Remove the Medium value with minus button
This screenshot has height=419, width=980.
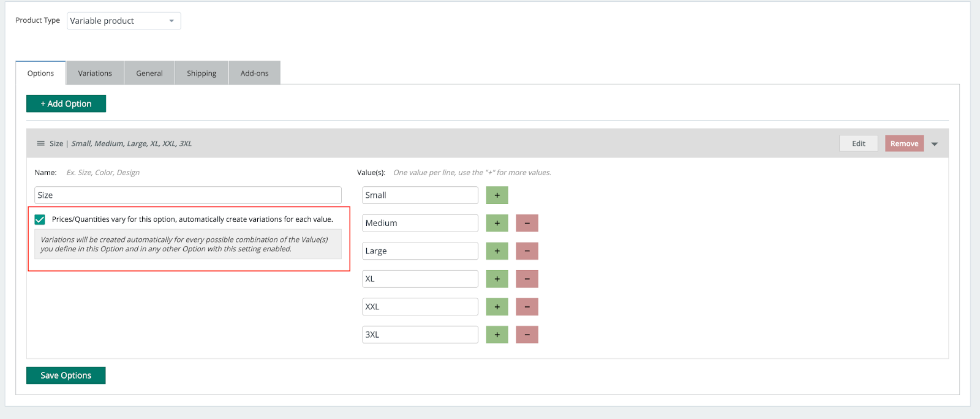point(527,223)
